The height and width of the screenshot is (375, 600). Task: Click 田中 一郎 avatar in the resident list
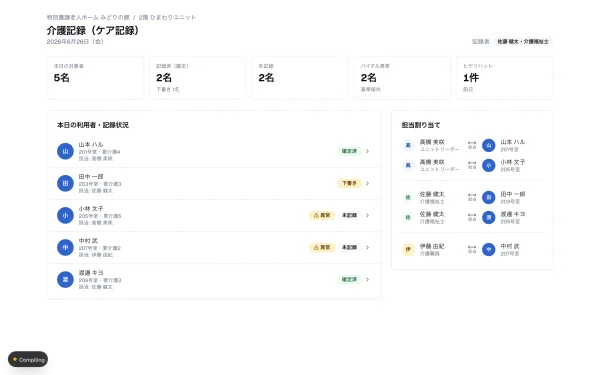(x=65, y=183)
